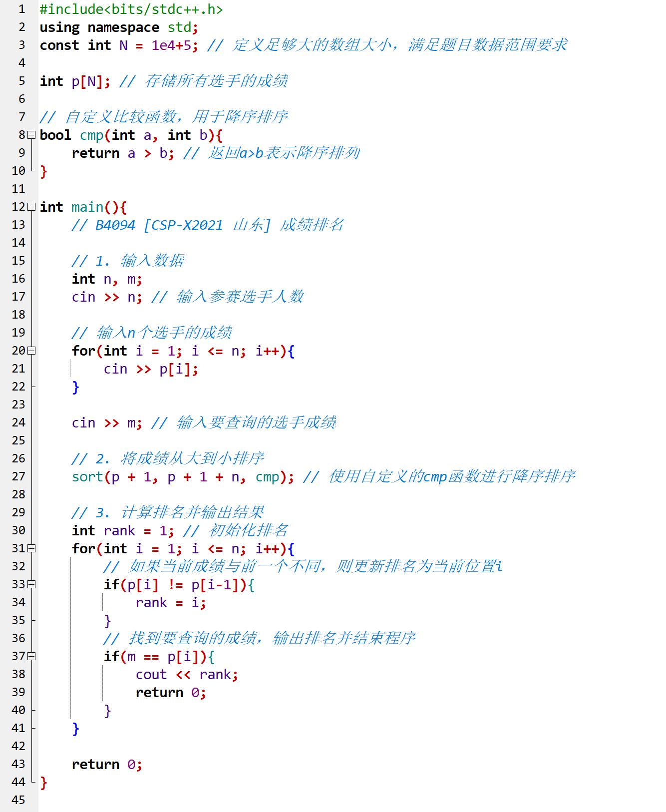Collapse the ranking for-loop fold at line 31
This screenshot has width=666, height=812.
31,548
